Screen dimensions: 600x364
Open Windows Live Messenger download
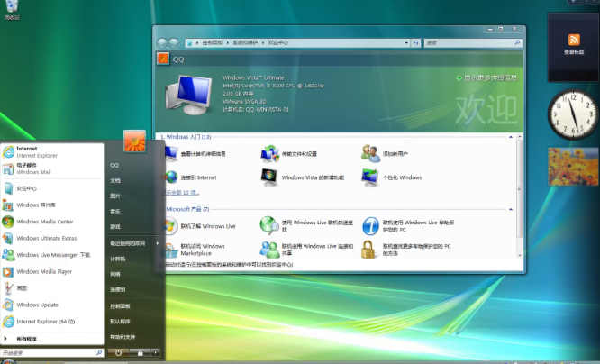52,255
